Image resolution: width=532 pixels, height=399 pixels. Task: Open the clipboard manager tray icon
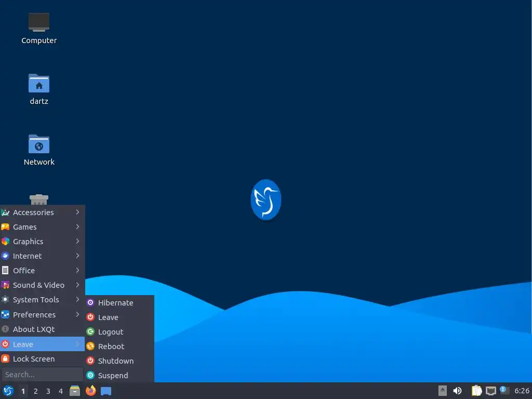click(477, 391)
